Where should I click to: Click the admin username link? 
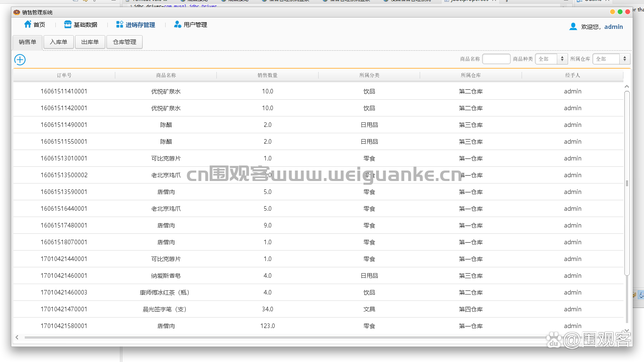point(613,27)
